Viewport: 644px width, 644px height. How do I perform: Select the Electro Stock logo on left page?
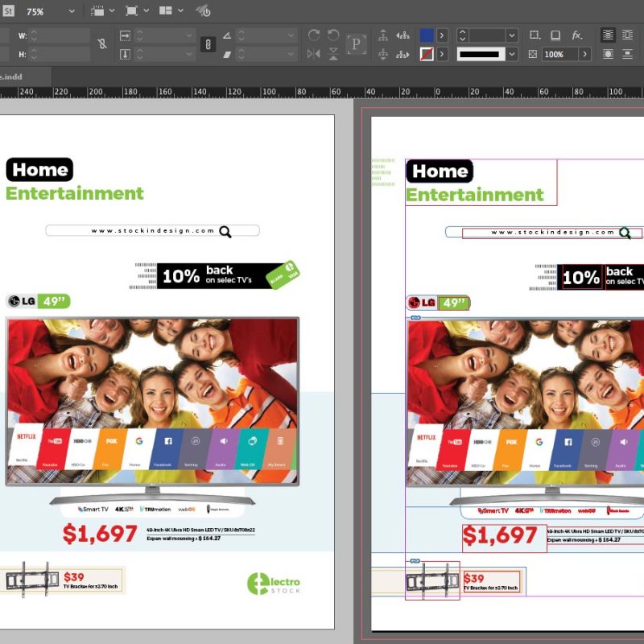coord(274,584)
